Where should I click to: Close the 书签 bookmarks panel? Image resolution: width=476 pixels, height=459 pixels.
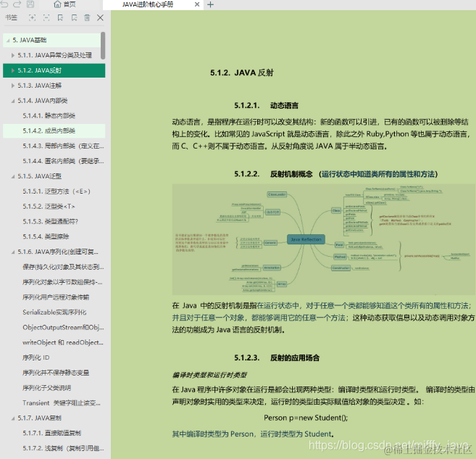coord(100,17)
